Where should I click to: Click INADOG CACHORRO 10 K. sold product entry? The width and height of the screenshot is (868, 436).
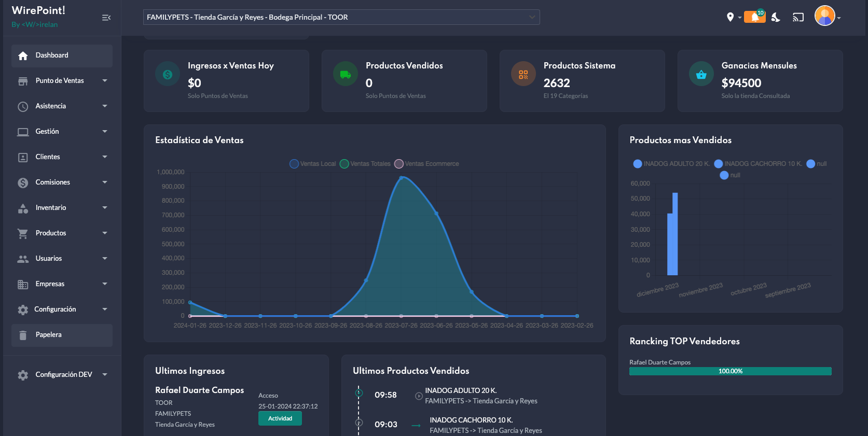pos(471,420)
